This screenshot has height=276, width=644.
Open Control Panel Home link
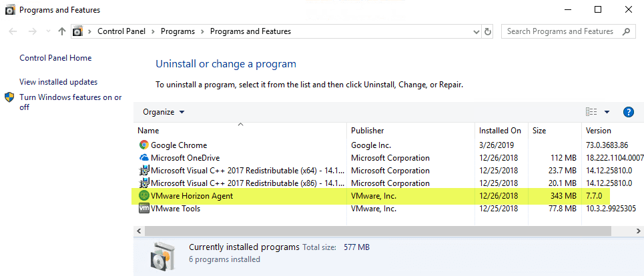(x=55, y=58)
